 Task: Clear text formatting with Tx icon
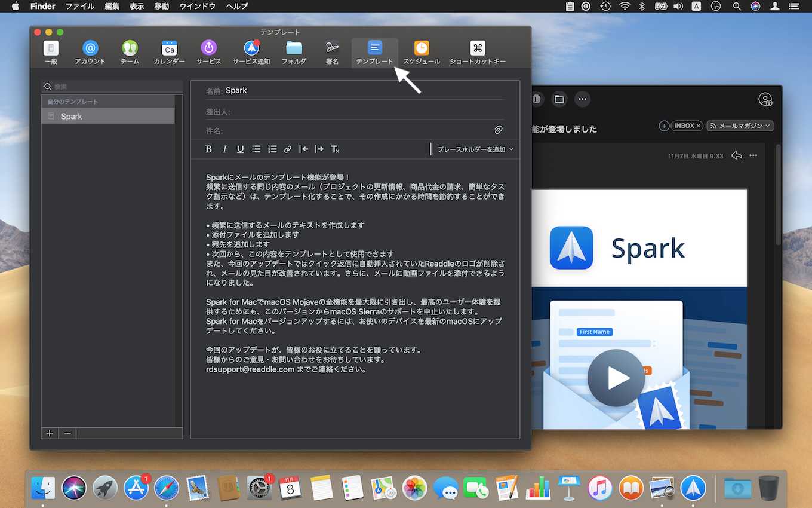[x=336, y=149]
